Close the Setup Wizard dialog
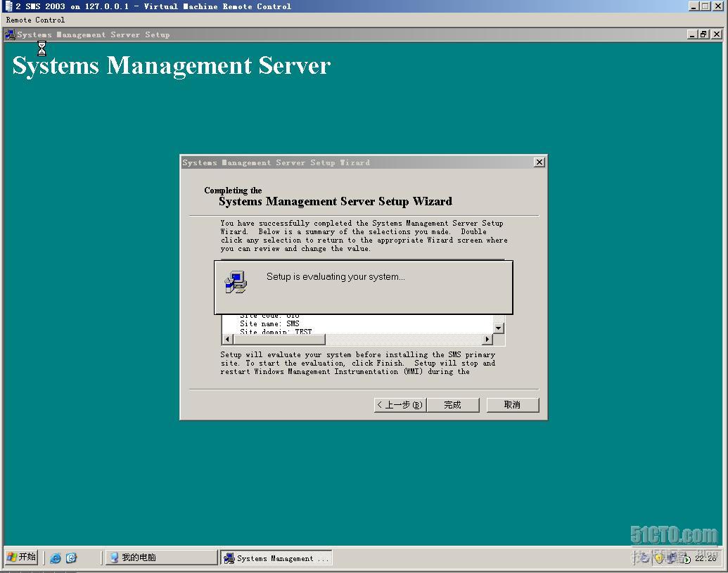 539,162
